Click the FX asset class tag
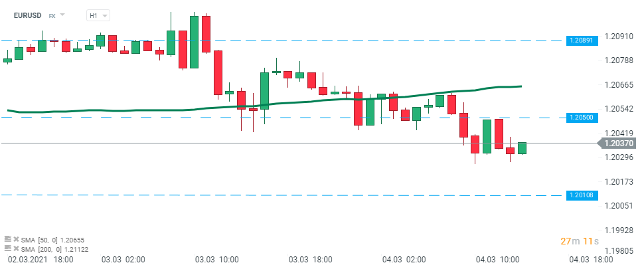 pyautogui.click(x=52, y=15)
